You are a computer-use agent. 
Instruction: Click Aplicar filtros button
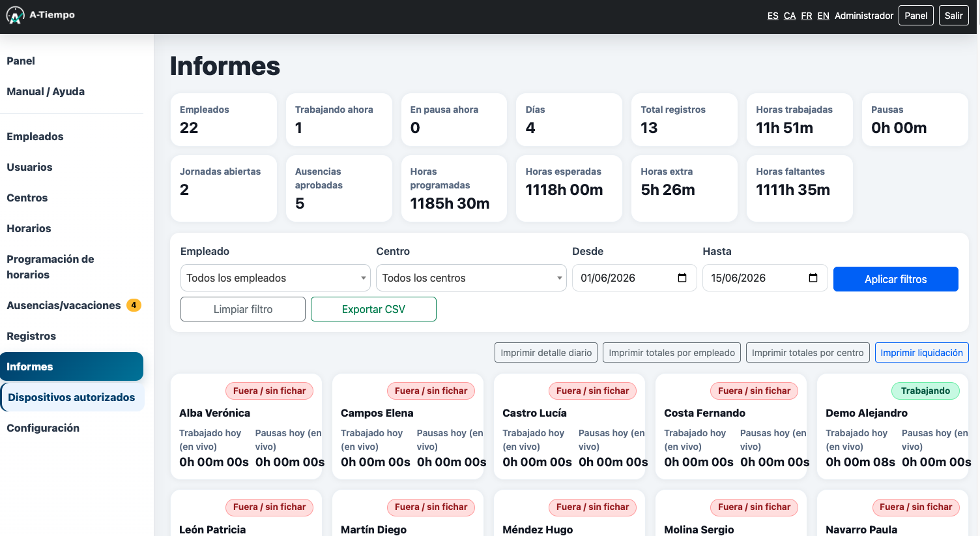click(896, 279)
